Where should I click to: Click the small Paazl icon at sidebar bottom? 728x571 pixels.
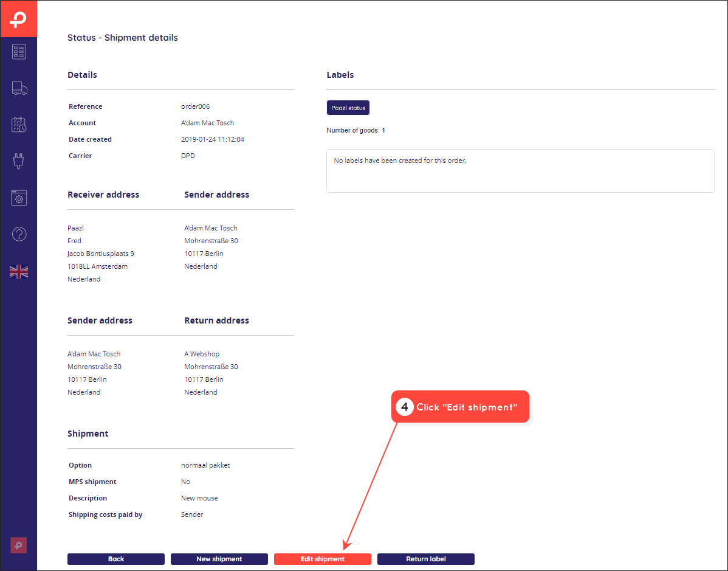point(19,545)
